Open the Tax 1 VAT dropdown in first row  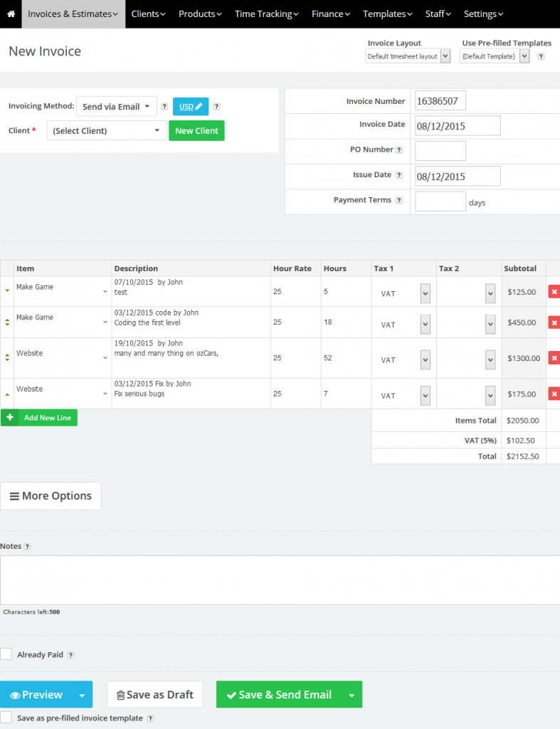(x=425, y=293)
